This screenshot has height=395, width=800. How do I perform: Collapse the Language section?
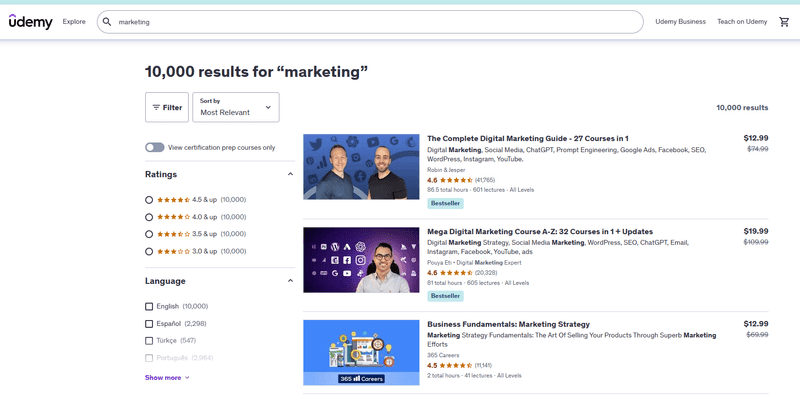click(290, 281)
